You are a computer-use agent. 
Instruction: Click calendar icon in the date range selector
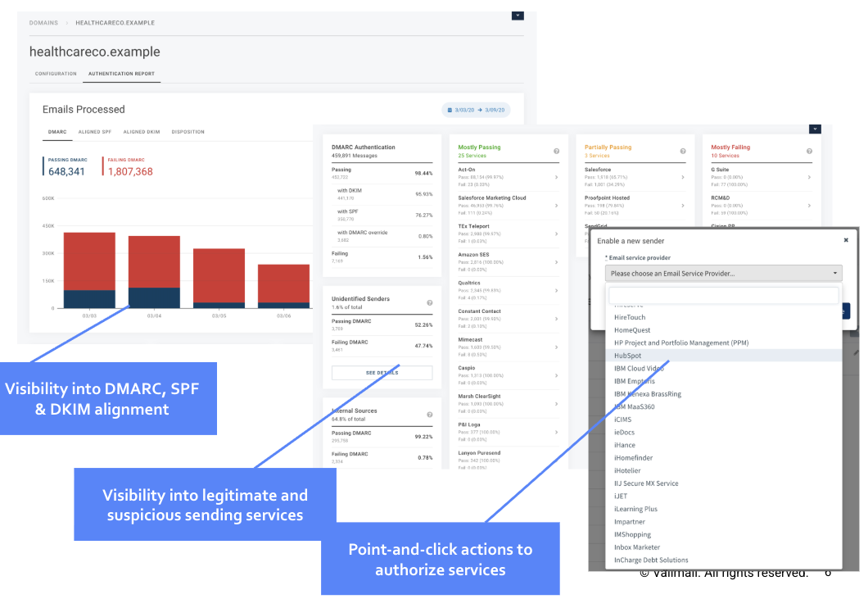[450, 109]
